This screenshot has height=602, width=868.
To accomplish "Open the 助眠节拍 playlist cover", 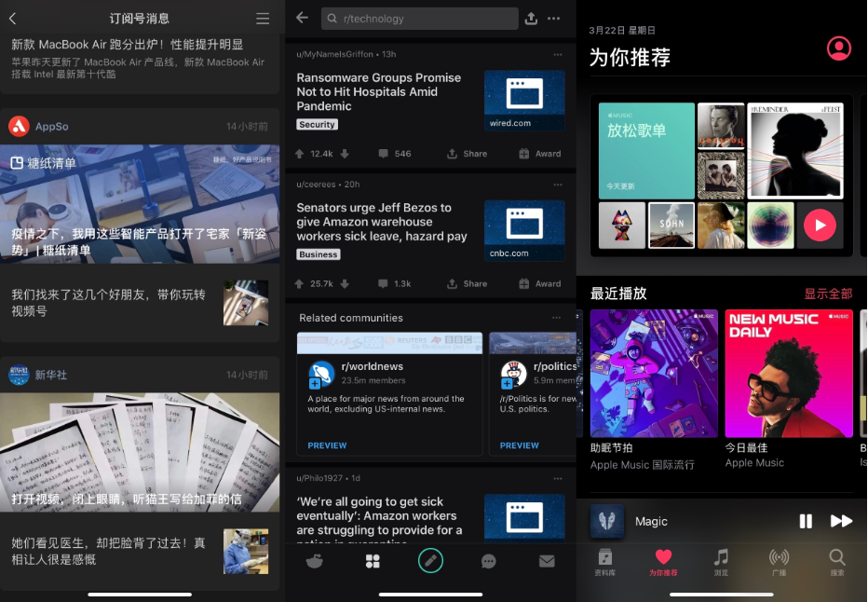I will click(x=654, y=374).
